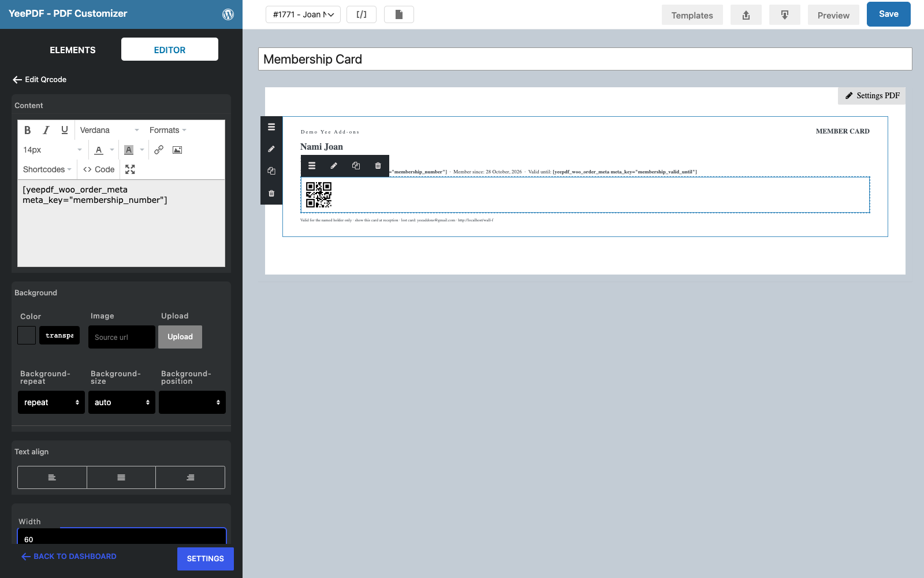
Task: Click the Preview button
Action: 833,15
